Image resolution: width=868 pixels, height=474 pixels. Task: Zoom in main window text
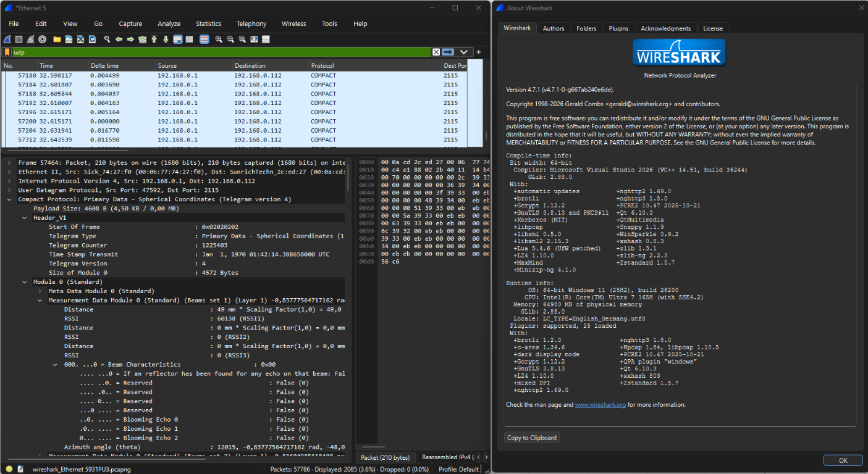218,39
